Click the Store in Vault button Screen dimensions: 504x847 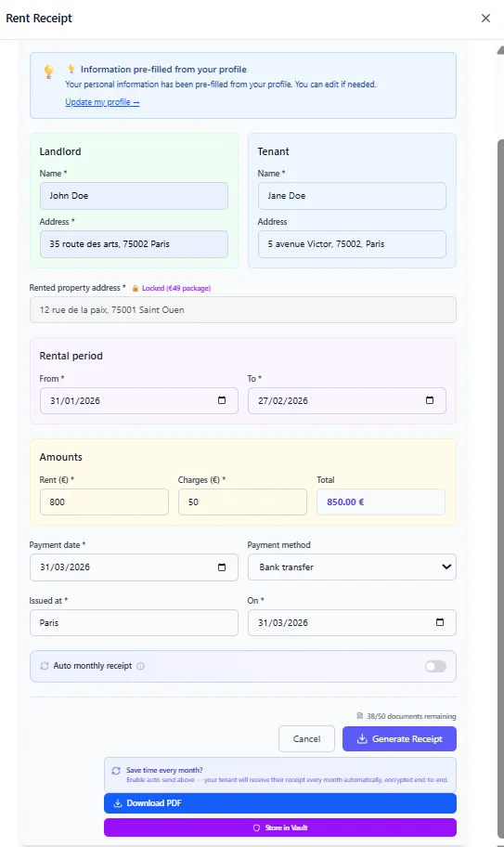280,827
